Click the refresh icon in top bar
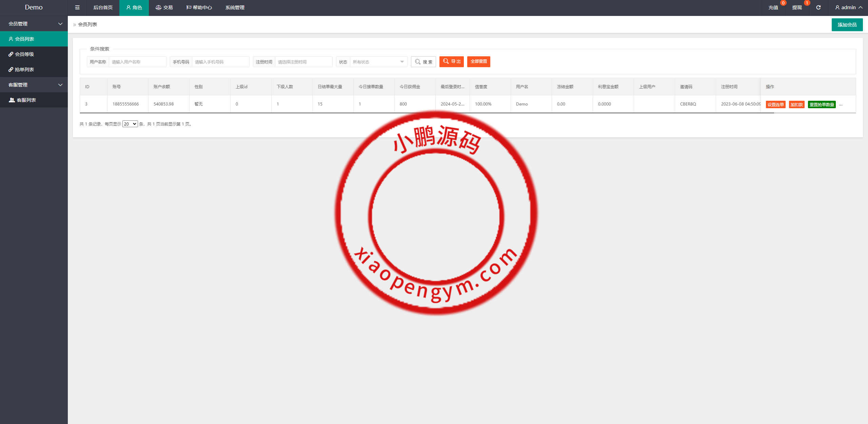Viewport: 868px width, 424px height. (x=818, y=7)
